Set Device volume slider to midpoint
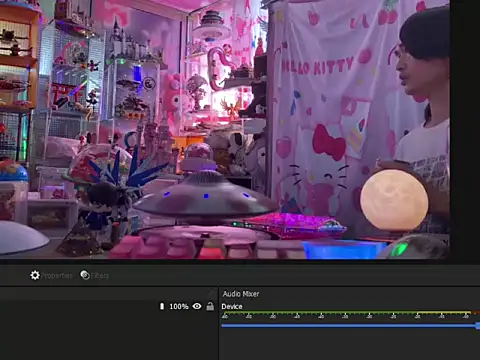The width and height of the screenshot is (480, 360). pos(351,326)
